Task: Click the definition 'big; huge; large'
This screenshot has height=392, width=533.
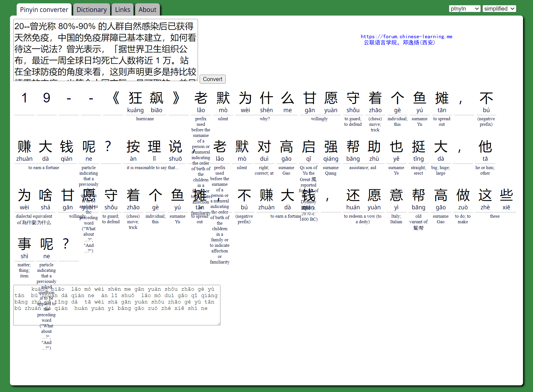Action: pyautogui.click(x=441, y=170)
